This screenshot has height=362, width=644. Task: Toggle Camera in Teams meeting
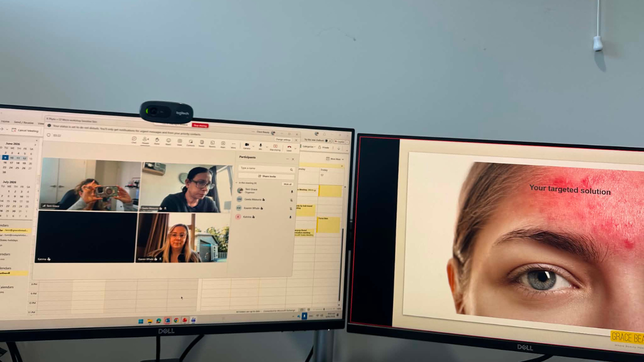247,146
